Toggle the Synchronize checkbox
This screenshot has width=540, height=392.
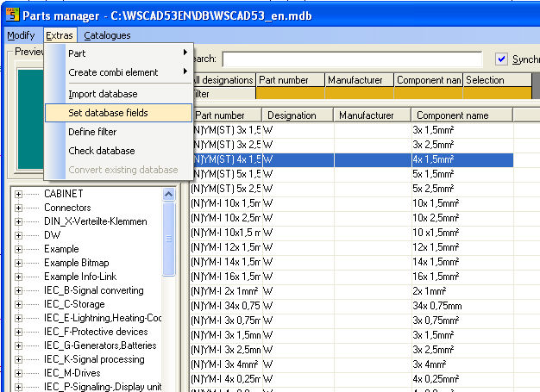501,59
